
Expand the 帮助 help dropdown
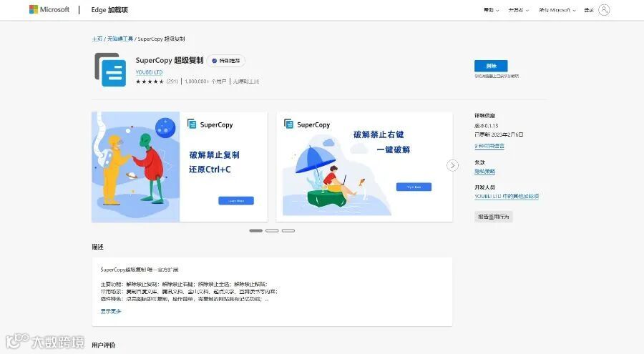(491, 10)
